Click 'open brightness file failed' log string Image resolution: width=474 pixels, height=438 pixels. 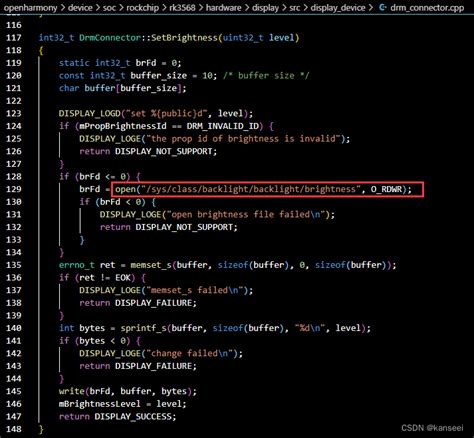tap(246, 214)
